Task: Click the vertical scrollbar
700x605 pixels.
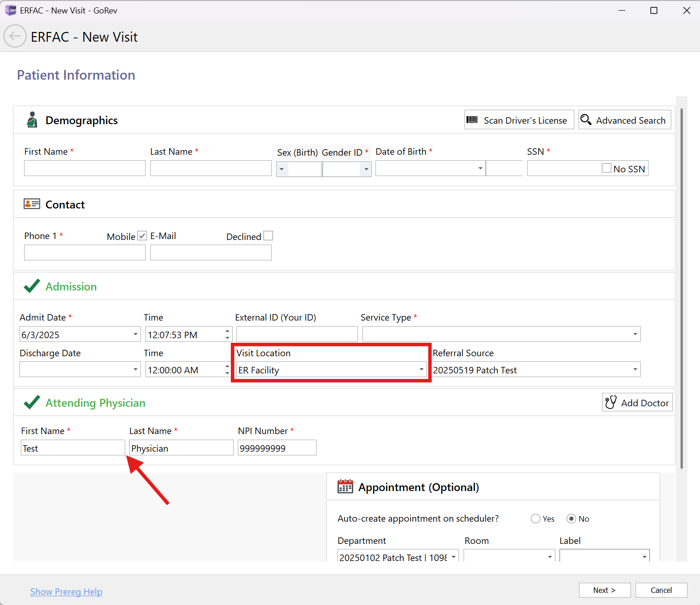Action: pyautogui.click(x=681, y=288)
